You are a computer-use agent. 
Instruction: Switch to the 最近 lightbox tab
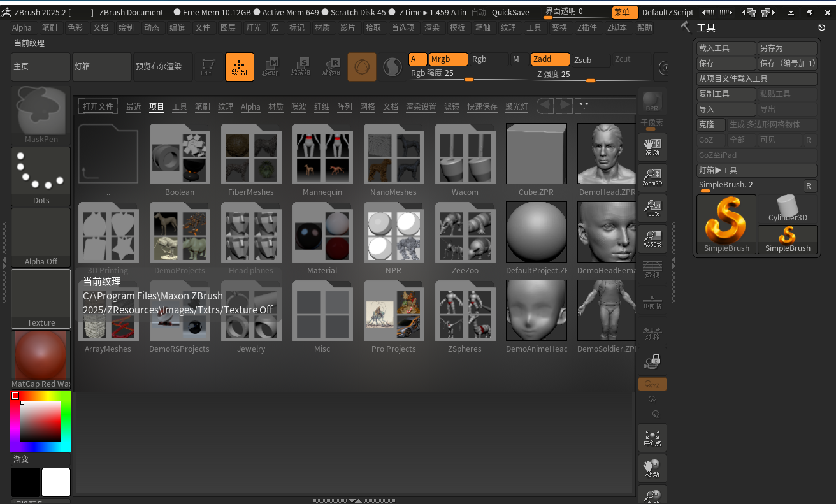coord(134,106)
